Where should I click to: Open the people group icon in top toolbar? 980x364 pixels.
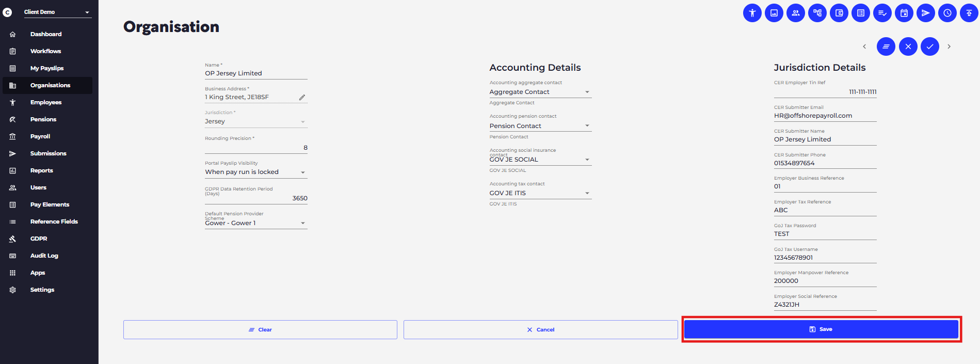pos(796,13)
